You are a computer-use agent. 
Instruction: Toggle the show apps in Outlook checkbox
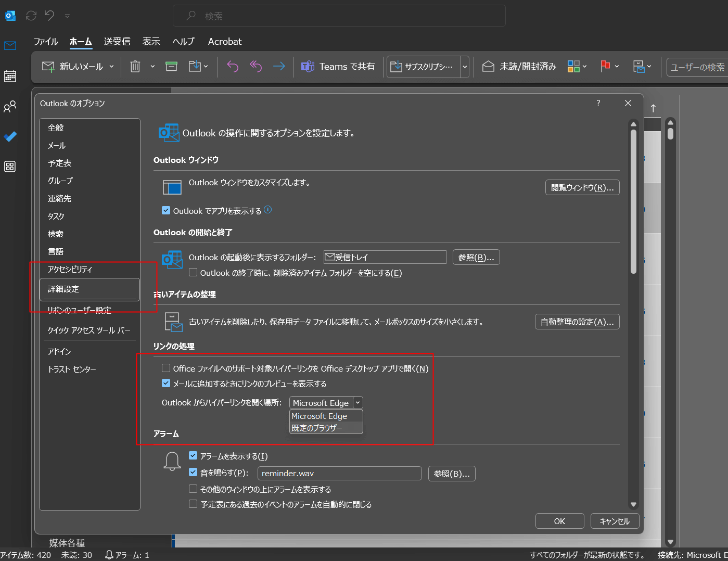[166, 211]
